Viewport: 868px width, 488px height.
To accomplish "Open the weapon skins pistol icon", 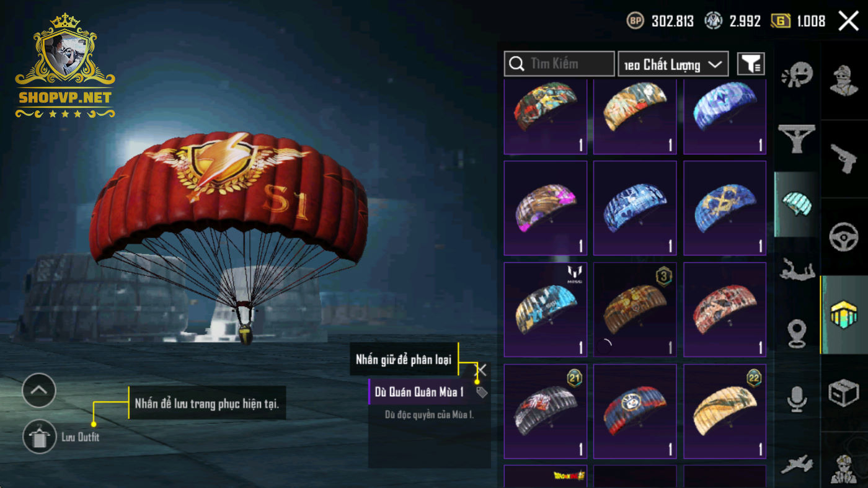I will point(844,159).
